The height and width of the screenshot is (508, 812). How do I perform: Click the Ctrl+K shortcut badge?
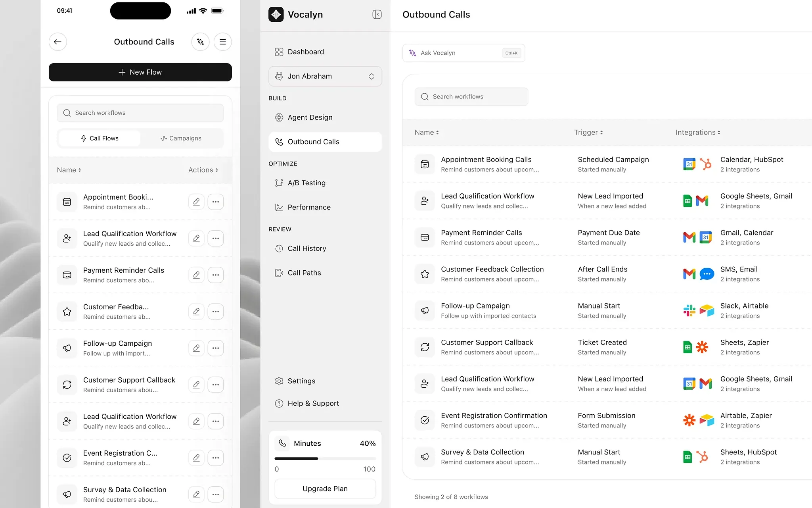click(511, 53)
